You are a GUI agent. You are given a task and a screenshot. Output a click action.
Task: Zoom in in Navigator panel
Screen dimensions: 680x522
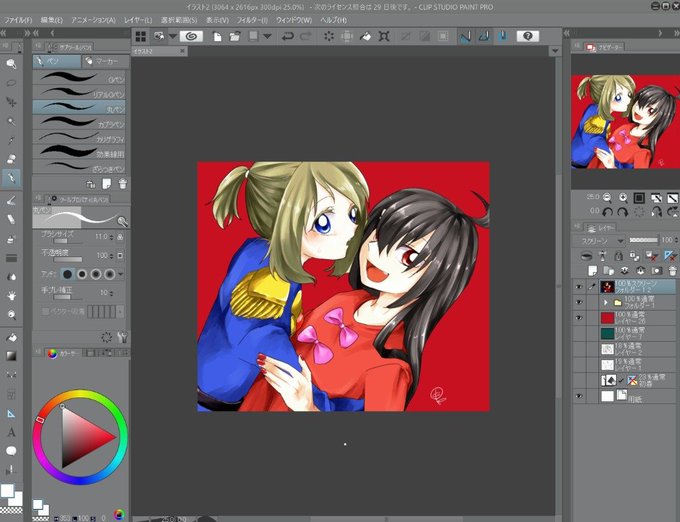click(x=623, y=198)
